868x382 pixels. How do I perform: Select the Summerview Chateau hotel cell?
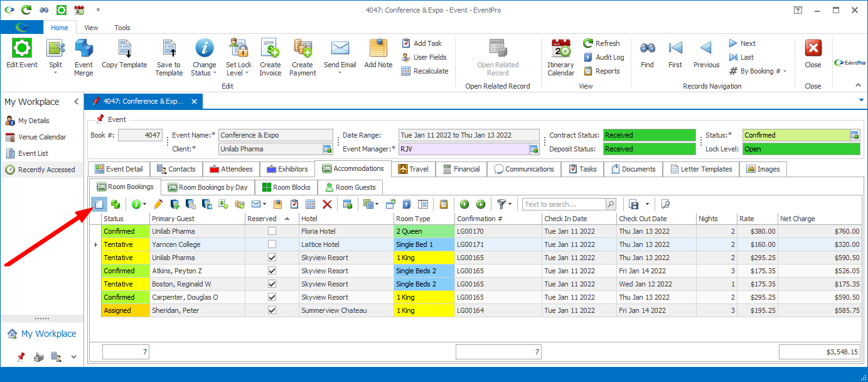coord(346,310)
